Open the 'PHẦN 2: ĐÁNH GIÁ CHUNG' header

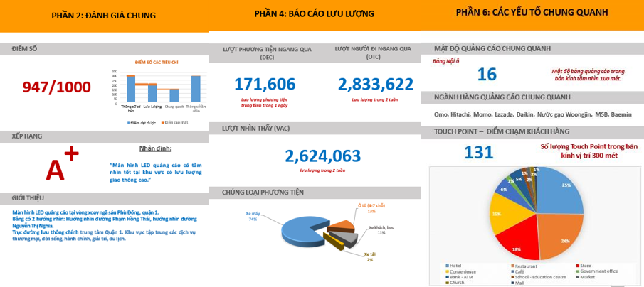(x=105, y=15)
